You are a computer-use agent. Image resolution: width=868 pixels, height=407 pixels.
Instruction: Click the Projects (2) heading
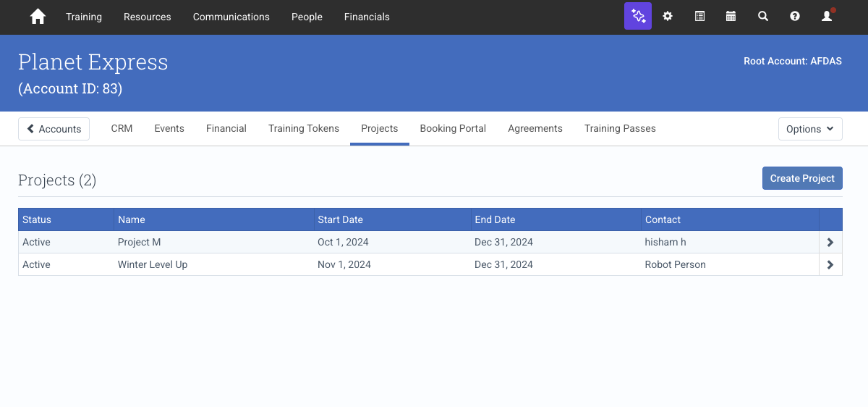[57, 180]
